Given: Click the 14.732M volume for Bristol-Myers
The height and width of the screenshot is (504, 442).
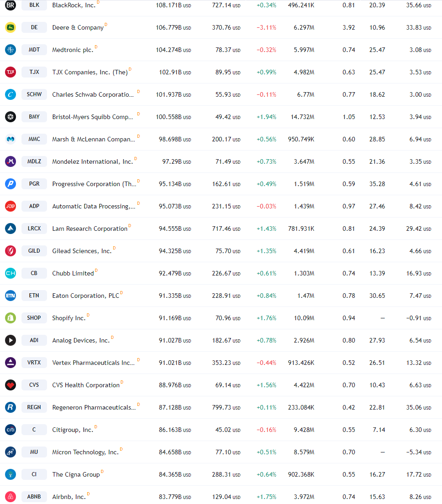Looking at the screenshot, I should [x=302, y=117].
